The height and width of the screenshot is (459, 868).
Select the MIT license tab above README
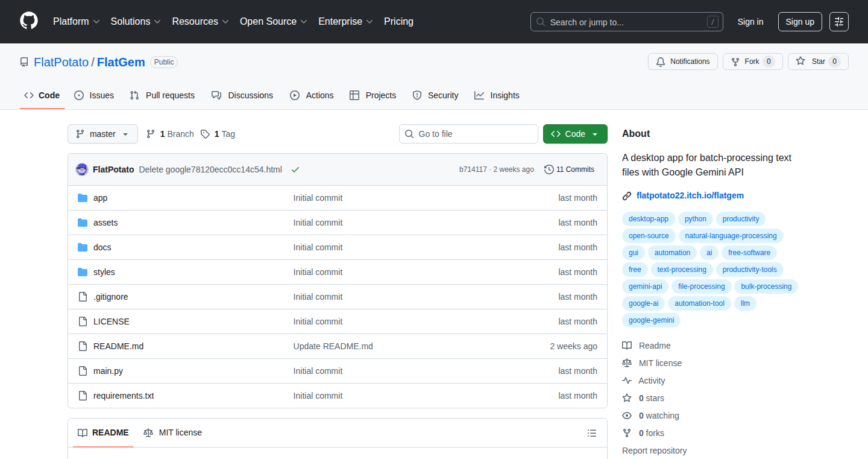click(x=172, y=432)
